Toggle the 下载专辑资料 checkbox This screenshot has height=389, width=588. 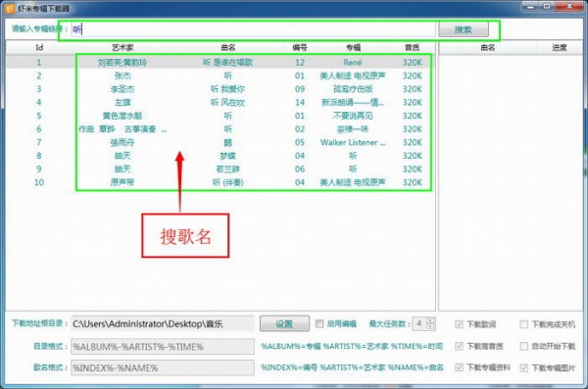pos(459,367)
